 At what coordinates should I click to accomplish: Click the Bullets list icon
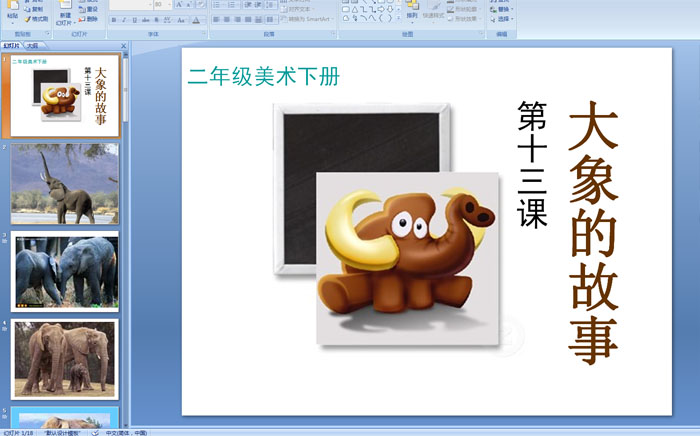point(218,5)
